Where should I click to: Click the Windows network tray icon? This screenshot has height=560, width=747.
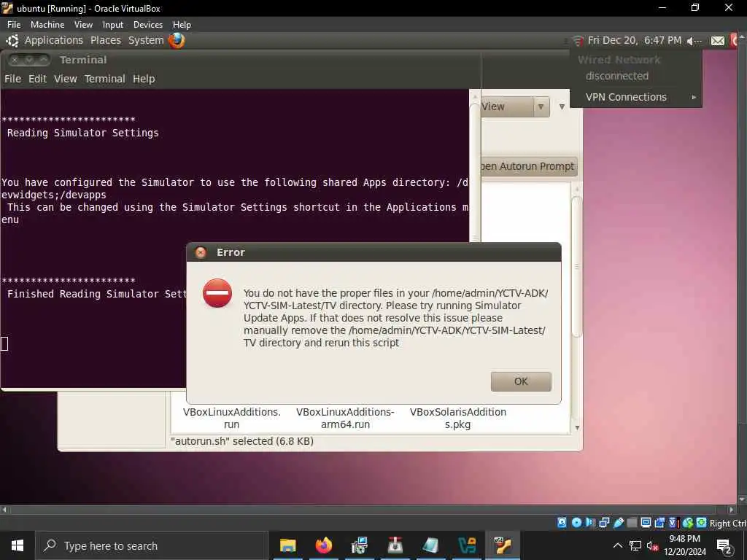coord(635,545)
